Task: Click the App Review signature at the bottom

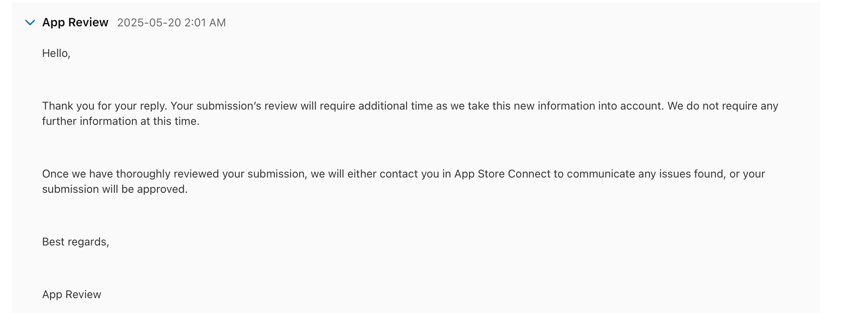Action: pyautogui.click(x=72, y=295)
